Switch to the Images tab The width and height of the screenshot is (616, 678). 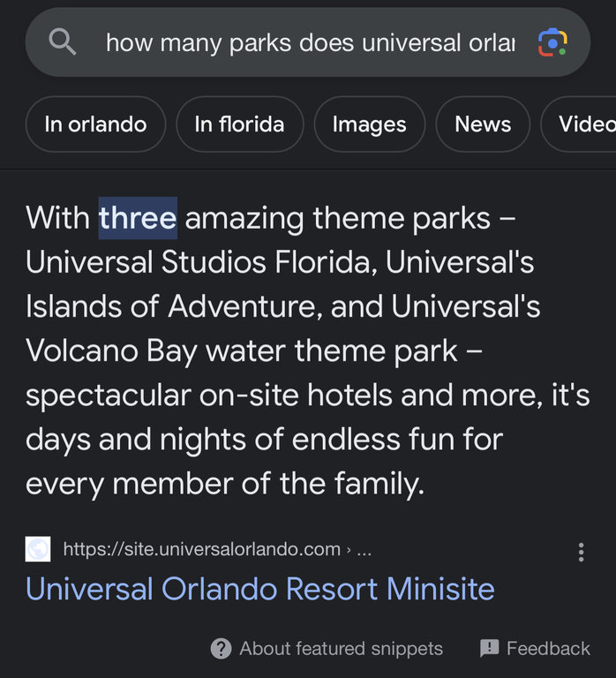pyautogui.click(x=369, y=124)
